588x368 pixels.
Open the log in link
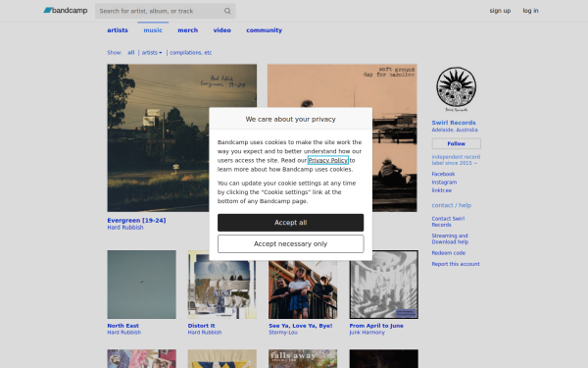[x=530, y=11]
